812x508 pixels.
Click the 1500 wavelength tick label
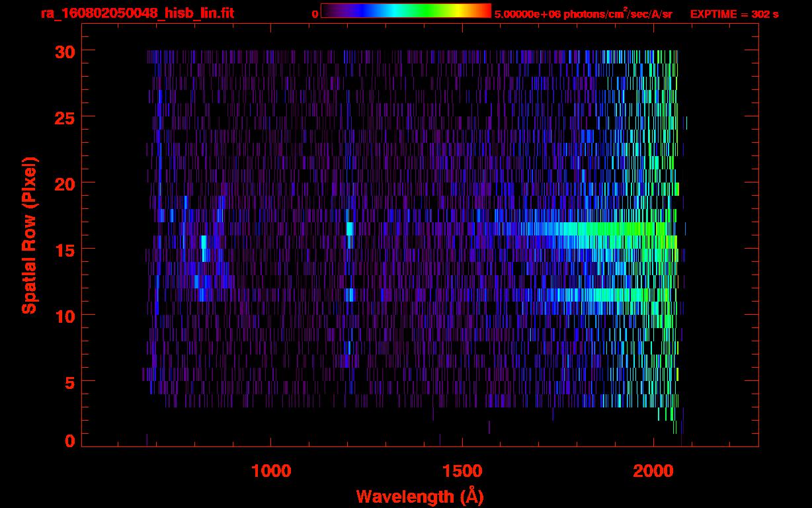[462, 471]
